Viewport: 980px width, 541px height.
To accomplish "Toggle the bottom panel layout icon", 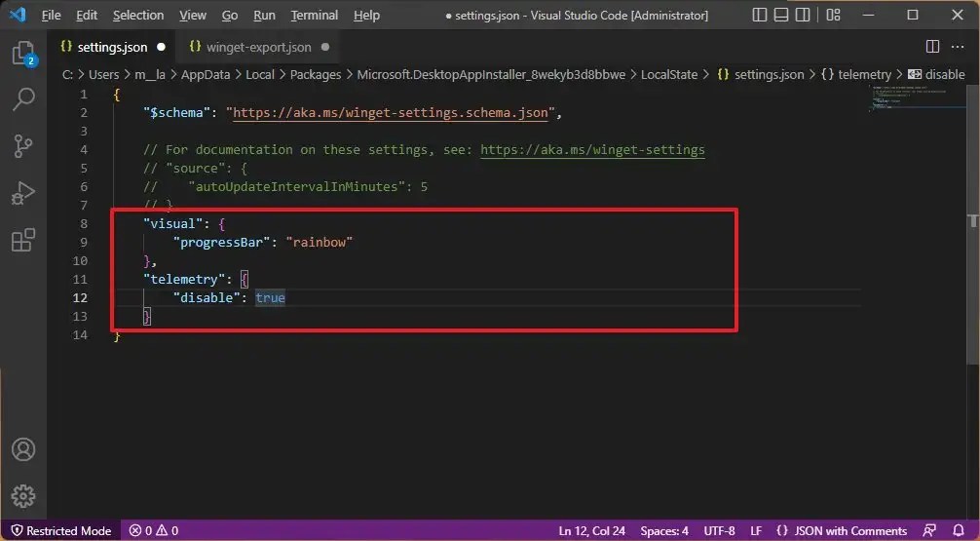I will pos(781,15).
